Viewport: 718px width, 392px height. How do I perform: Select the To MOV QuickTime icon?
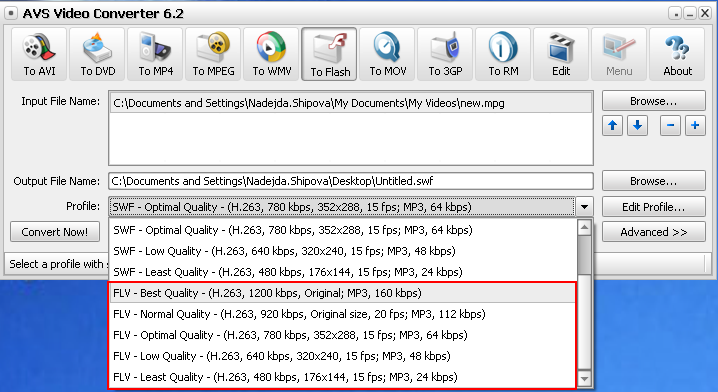pyautogui.click(x=387, y=54)
